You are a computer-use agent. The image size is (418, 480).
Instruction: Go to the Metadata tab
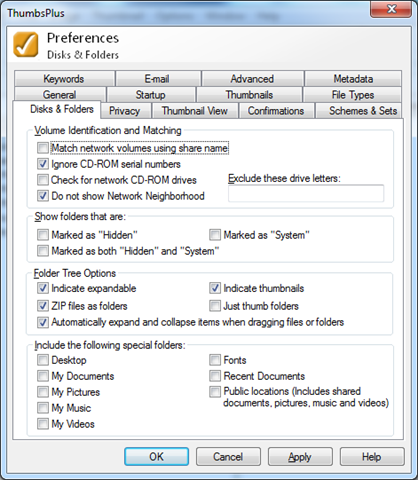point(353,79)
